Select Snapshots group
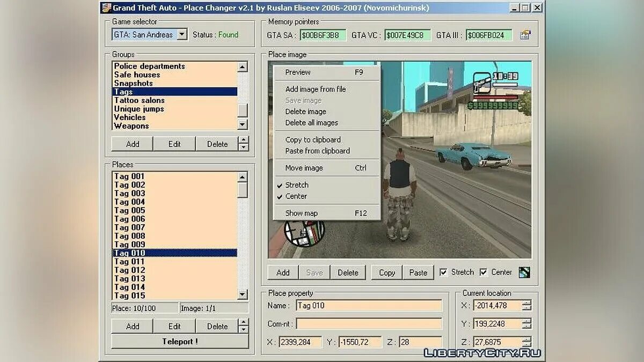644x362 pixels. pos(175,83)
